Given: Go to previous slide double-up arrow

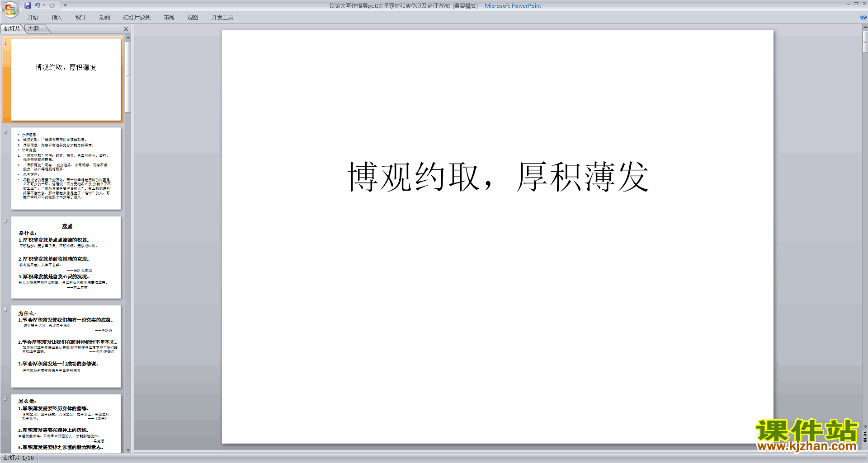Looking at the screenshot, I should tap(865, 434).
